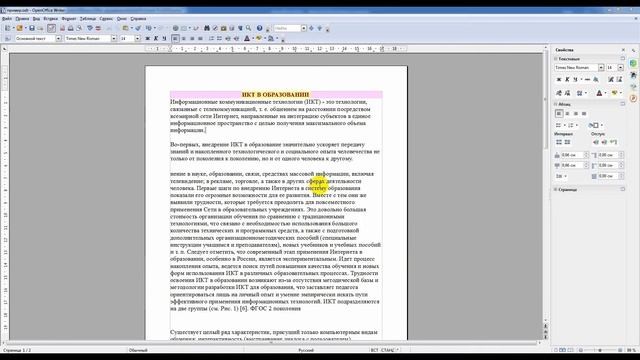
Task: Open the Справка menu
Action: coord(138,19)
